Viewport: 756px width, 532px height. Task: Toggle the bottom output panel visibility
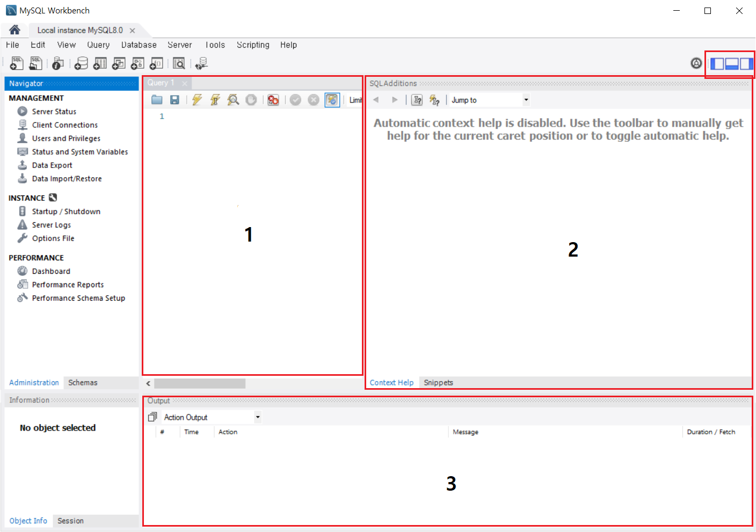[731, 64]
